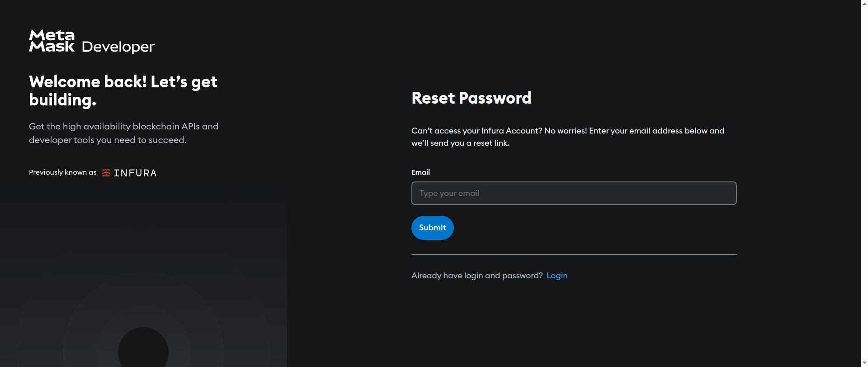Focus the "Type your email" input field
The height and width of the screenshot is (367, 868).
click(x=574, y=193)
